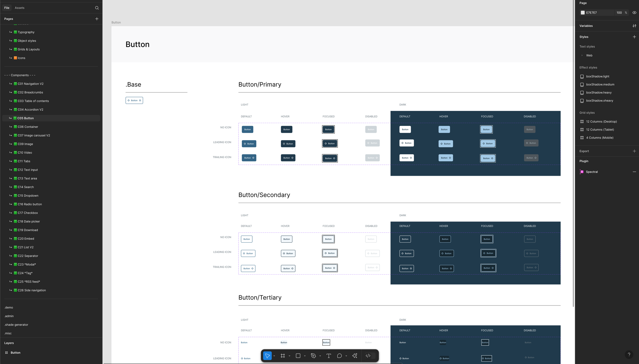Click the help question mark button
The height and width of the screenshot is (364, 639).
point(629,354)
